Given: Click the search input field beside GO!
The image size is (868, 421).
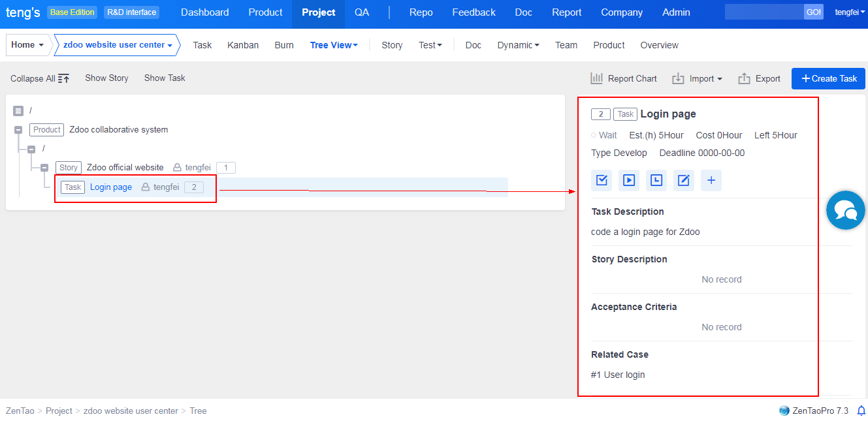Looking at the screenshot, I should click(764, 12).
